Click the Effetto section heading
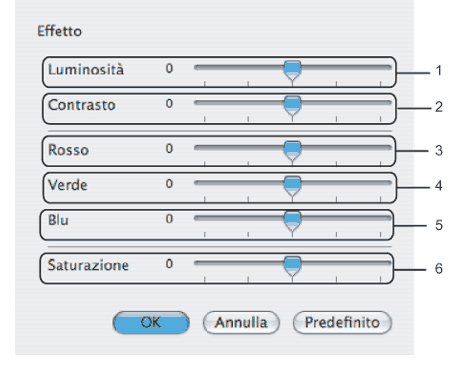Screen dimensions: 450x368 tap(59, 31)
